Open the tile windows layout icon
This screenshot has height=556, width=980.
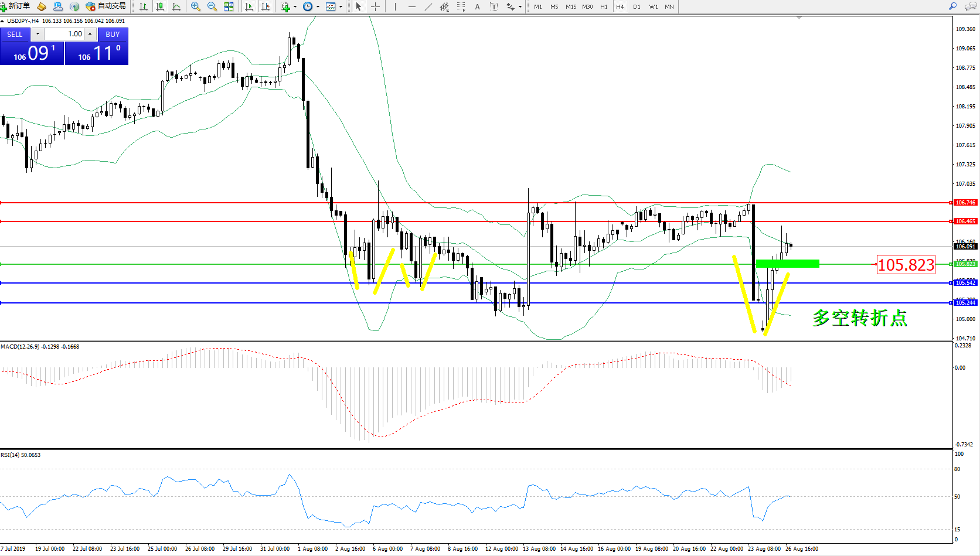pos(229,6)
